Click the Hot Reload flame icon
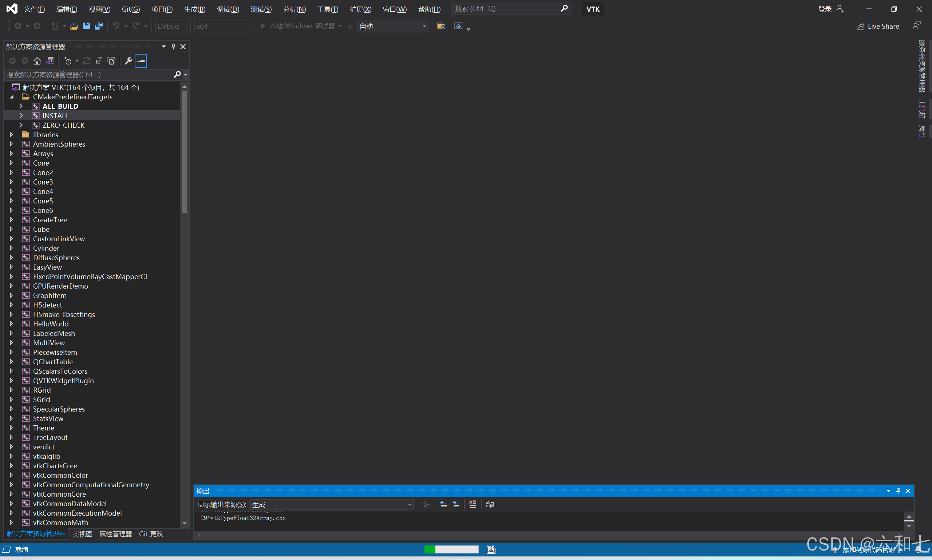The image size is (932, 560). [350, 26]
